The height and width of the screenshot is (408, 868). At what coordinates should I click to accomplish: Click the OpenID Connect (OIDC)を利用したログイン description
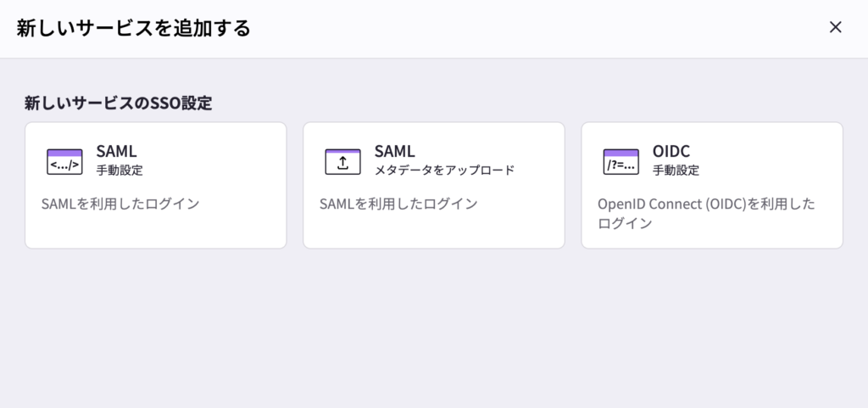(706, 213)
